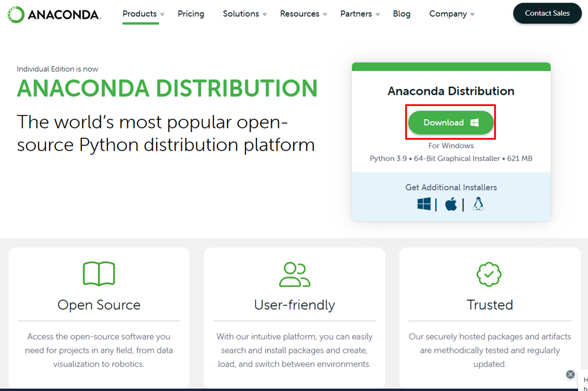588x391 pixels.
Task: Click the 'For Windows' label
Action: pos(451,146)
